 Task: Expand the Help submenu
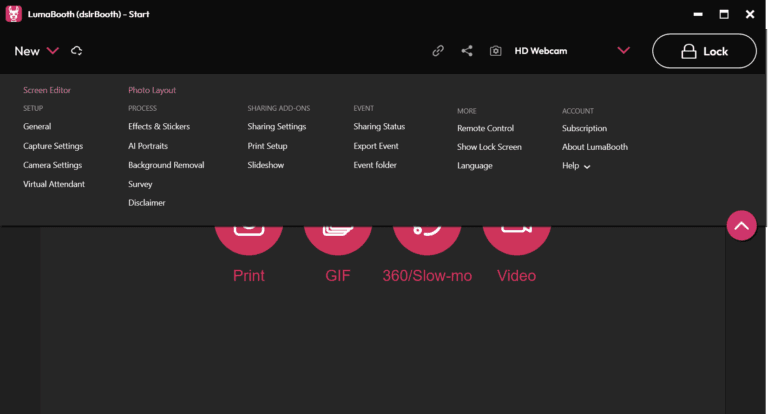pyautogui.click(x=576, y=166)
